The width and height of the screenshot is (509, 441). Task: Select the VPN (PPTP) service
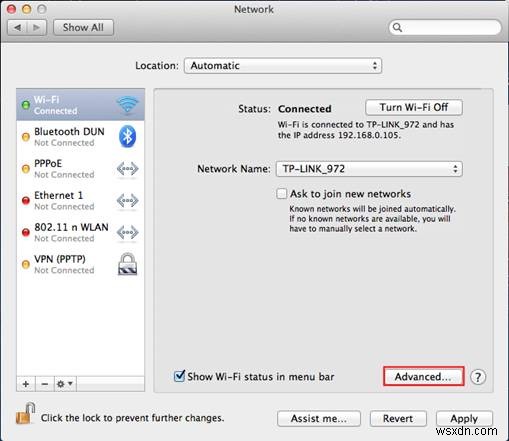pos(80,264)
